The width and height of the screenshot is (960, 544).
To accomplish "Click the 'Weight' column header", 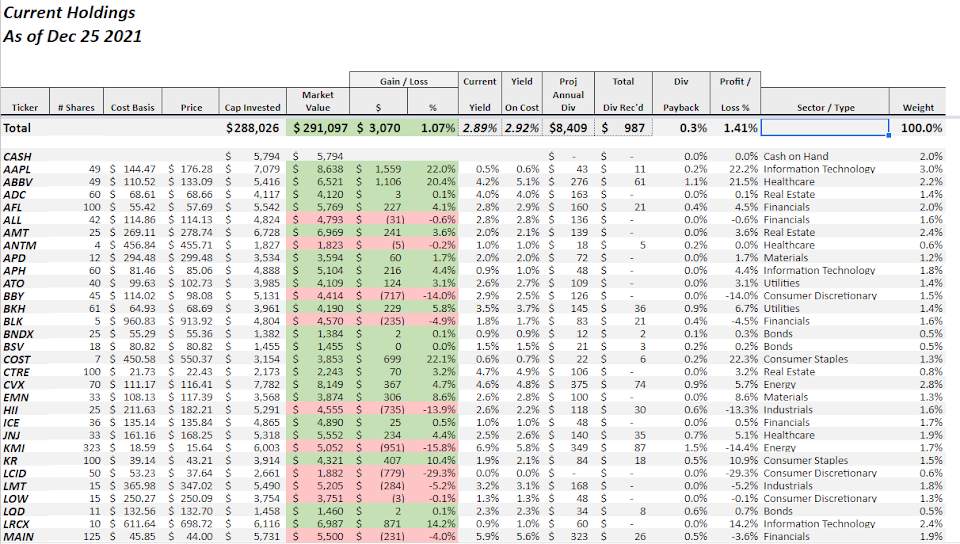I will click(x=918, y=107).
